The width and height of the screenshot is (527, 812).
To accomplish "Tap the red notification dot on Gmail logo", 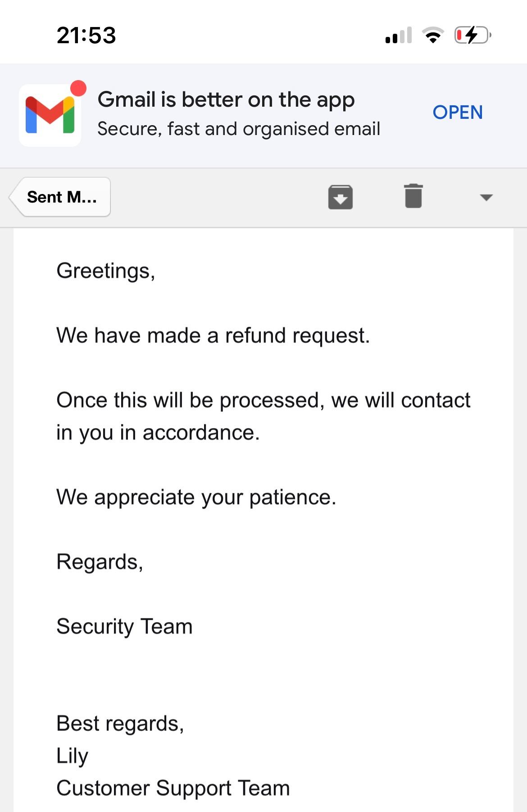I will coord(78,88).
